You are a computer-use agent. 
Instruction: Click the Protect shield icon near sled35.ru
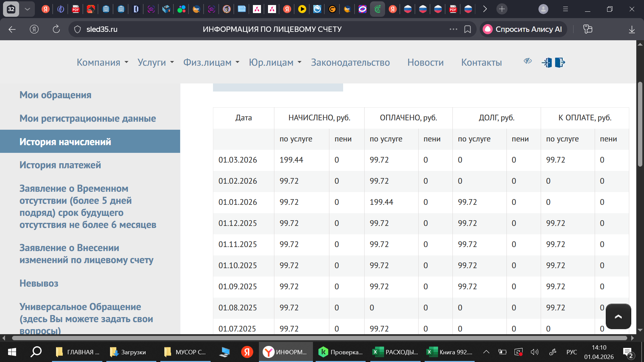click(77, 29)
